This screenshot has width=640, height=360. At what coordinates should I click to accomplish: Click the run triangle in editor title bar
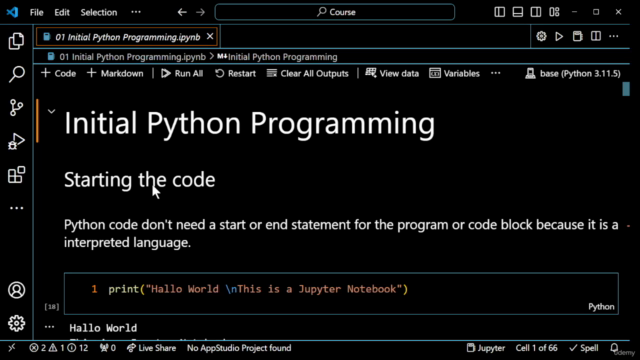[x=559, y=37]
